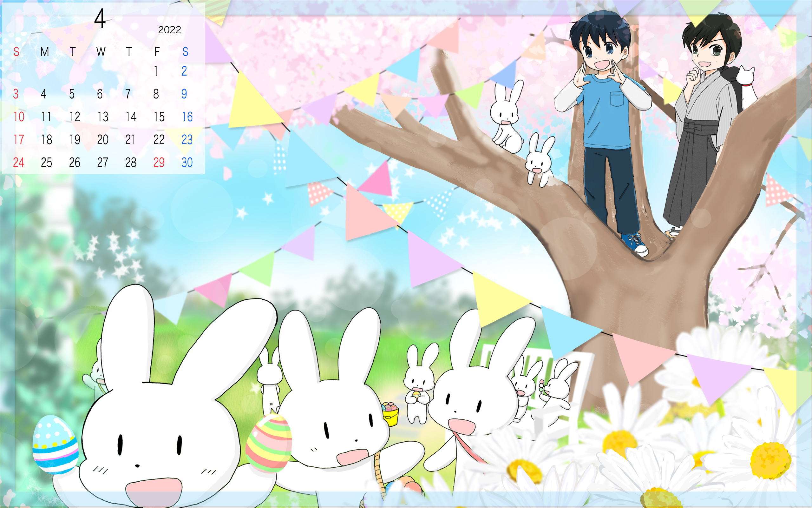Viewport: 812px width, 508px height.
Task: Select date 13 on the calendar
Action: pyautogui.click(x=103, y=117)
